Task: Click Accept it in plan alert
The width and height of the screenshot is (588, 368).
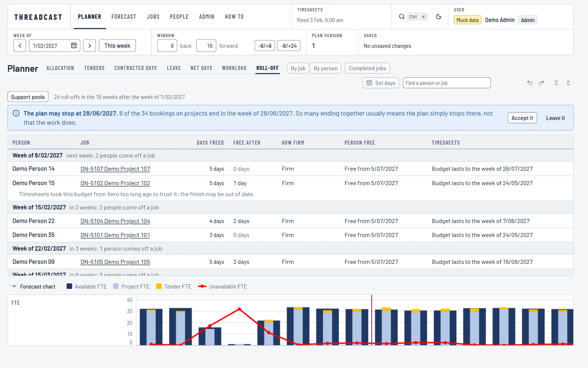Action: 522,118
